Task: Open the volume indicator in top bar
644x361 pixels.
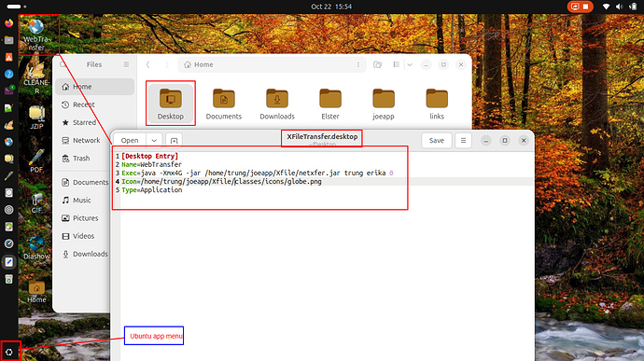Action: click(620, 7)
